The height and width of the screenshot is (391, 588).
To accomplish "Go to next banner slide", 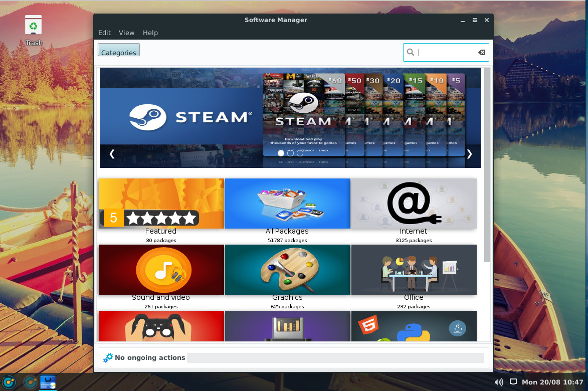I will coord(469,154).
